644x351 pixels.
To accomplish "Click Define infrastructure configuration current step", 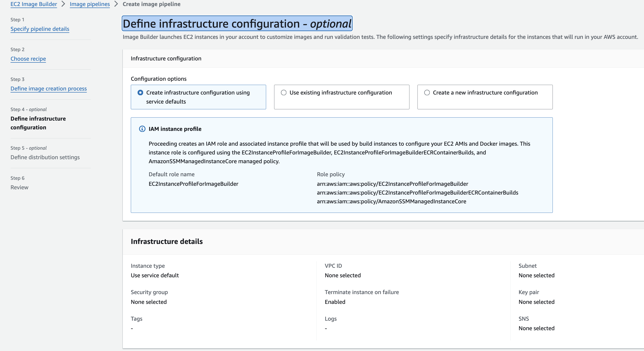I will pyautogui.click(x=38, y=123).
